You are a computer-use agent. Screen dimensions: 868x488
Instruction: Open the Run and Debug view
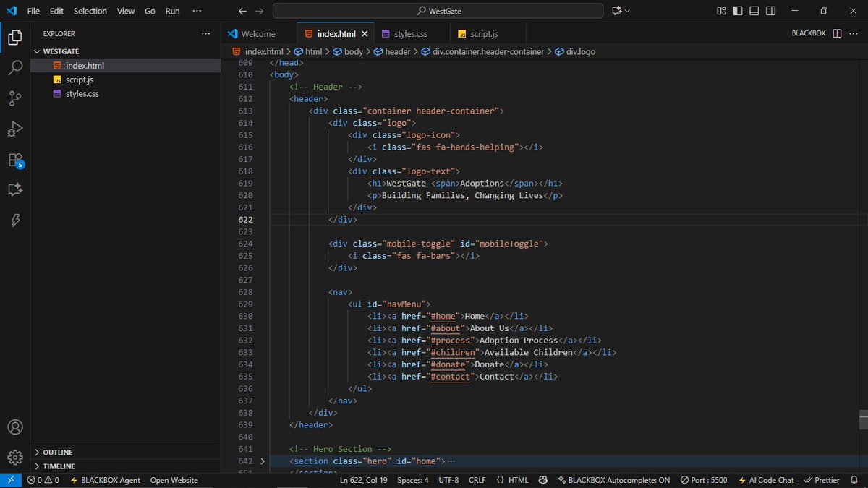[14, 129]
